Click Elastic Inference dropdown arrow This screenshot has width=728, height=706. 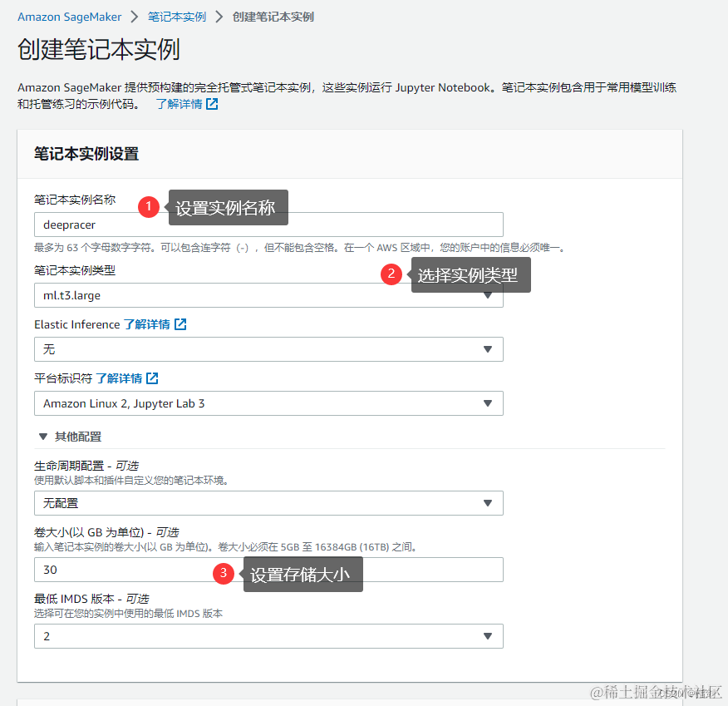[488, 349]
